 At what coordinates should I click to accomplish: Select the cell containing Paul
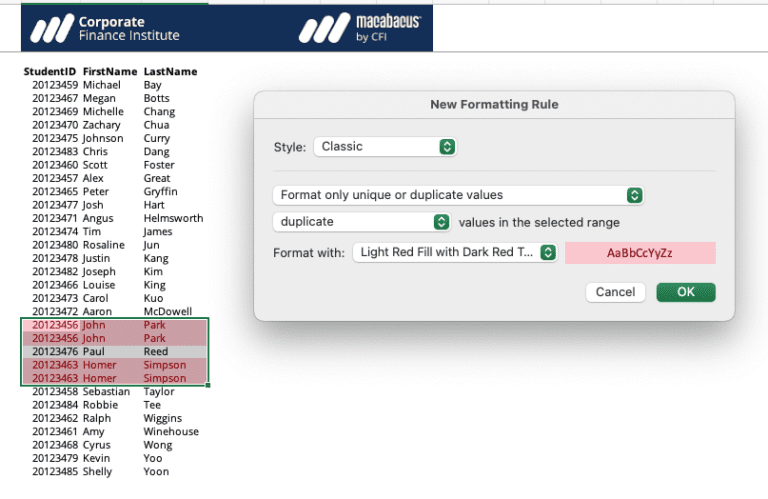click(x=94, y=352)
